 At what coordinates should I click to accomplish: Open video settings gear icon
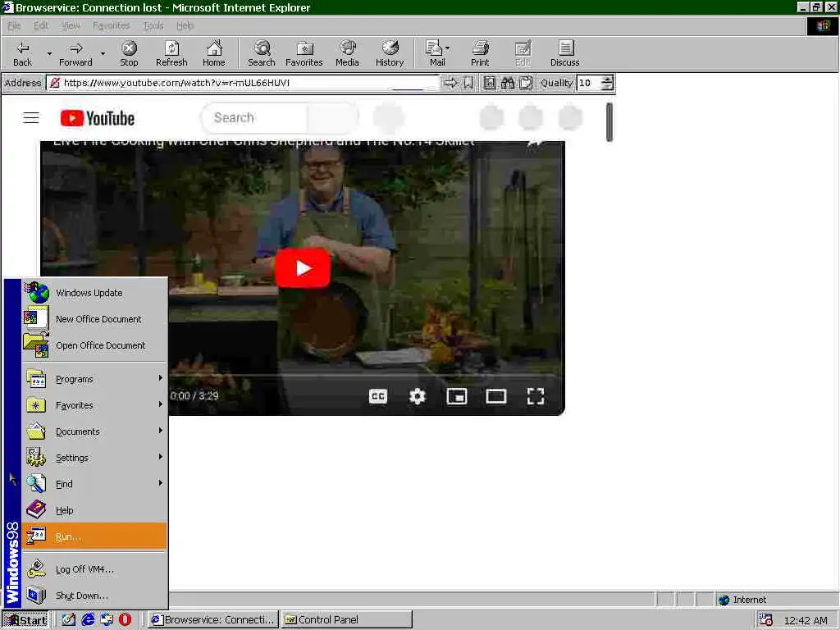pyautogui.click(x=418, y=396)
